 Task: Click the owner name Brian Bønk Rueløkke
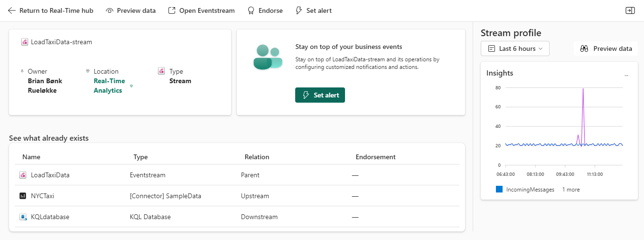[45, 86]
